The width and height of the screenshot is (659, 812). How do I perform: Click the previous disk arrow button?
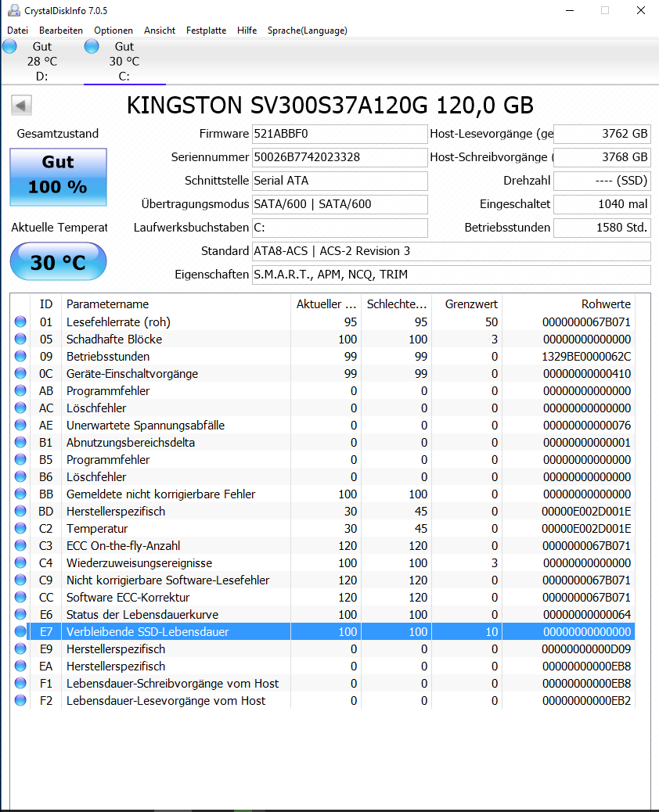tap(21, 106)
